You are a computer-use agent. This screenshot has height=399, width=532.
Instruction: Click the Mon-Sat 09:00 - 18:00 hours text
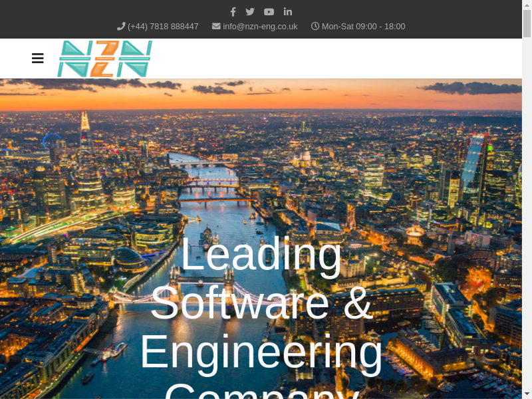[363, 27]
